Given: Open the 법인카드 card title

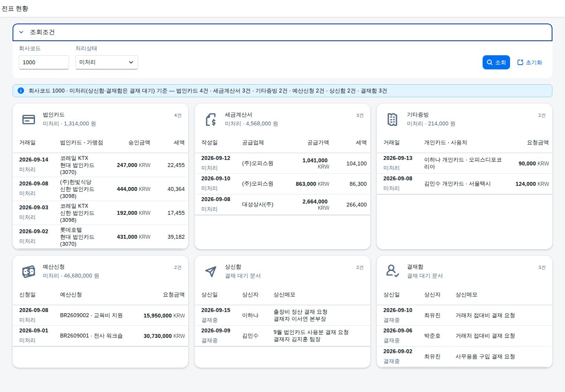Looking at the screenshot, I should click(54, 115).
